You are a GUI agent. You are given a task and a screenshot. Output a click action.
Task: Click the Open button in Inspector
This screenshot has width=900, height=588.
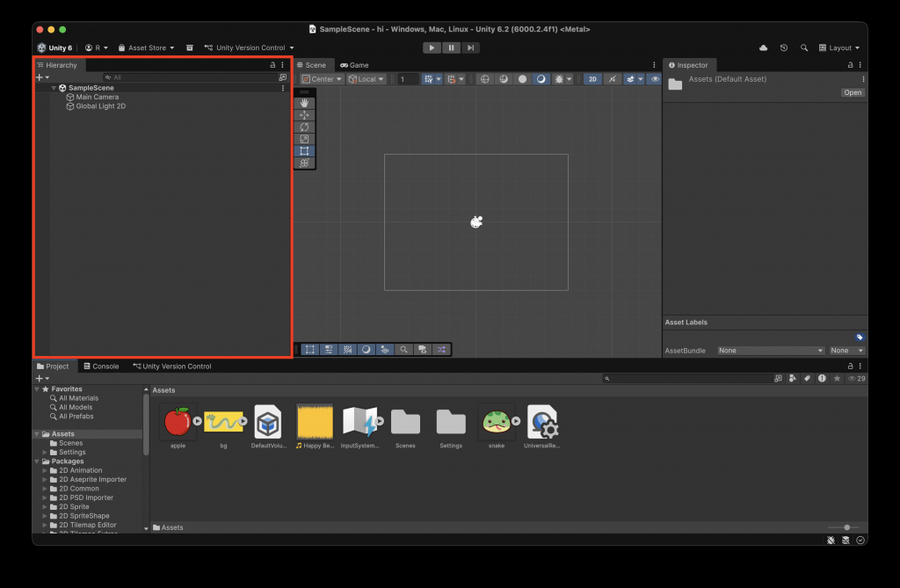(x=853, y=92)
